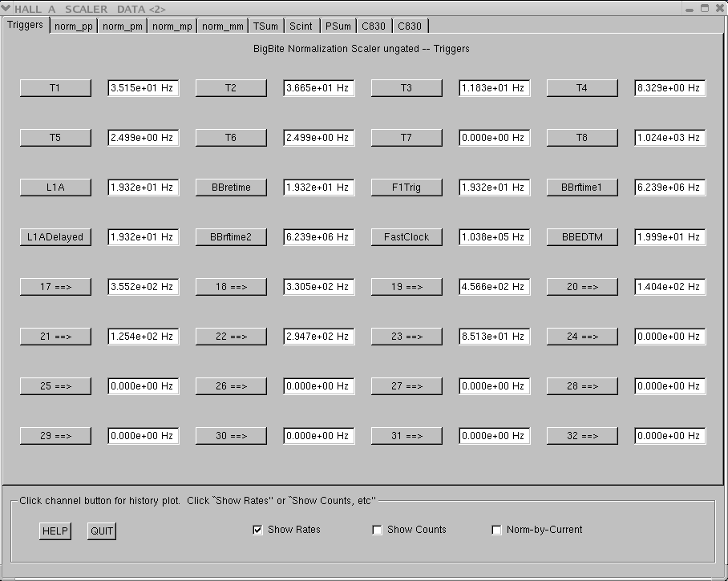
Task: Show history plot for T1 channel
Action: tap(55, 88)
